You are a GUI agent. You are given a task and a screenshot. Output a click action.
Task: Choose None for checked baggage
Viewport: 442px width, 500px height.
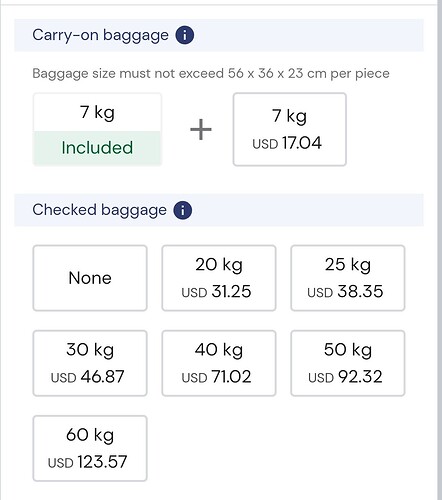point(90,278)
